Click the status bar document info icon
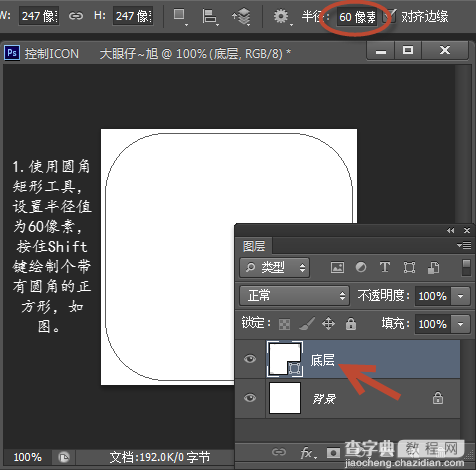Image resolution: width=476 pixels, height=470 pixels. (x=64, y=457)
